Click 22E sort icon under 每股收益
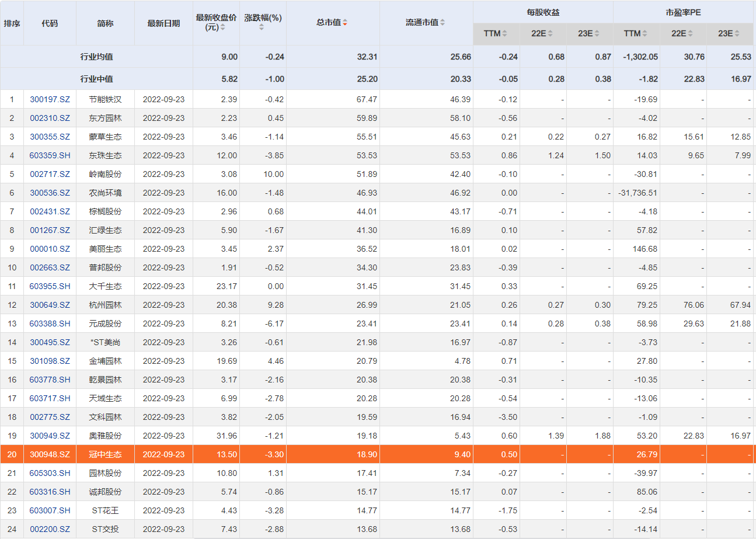The height and width of the screenshot is (539, 756). coord(550,34)
